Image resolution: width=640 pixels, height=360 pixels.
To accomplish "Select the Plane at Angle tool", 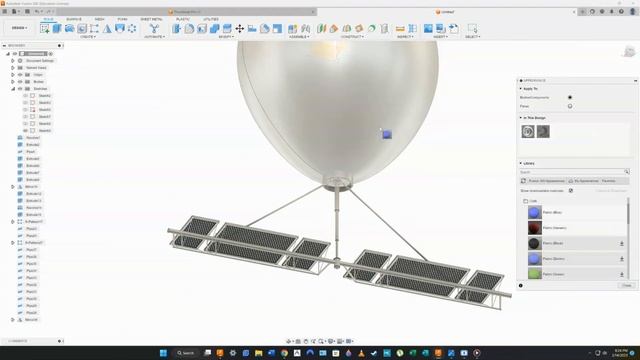I will click(x=334, y=28).
